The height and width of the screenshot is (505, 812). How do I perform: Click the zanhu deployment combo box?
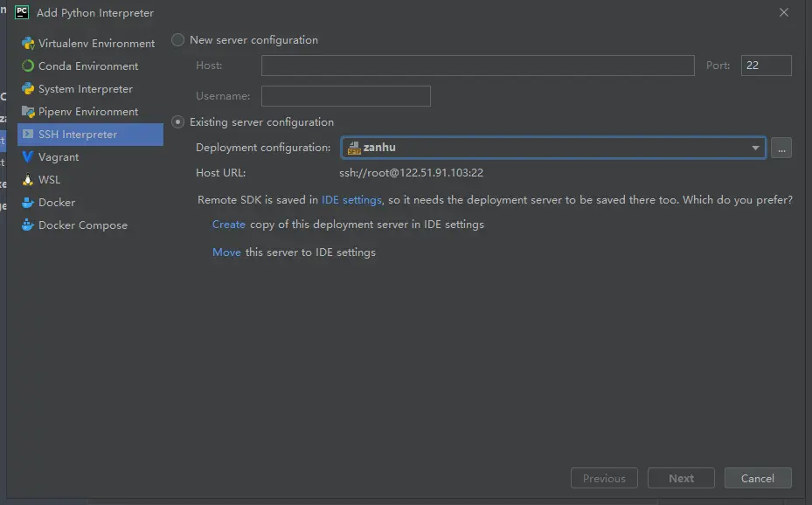(x=553, y=148)
